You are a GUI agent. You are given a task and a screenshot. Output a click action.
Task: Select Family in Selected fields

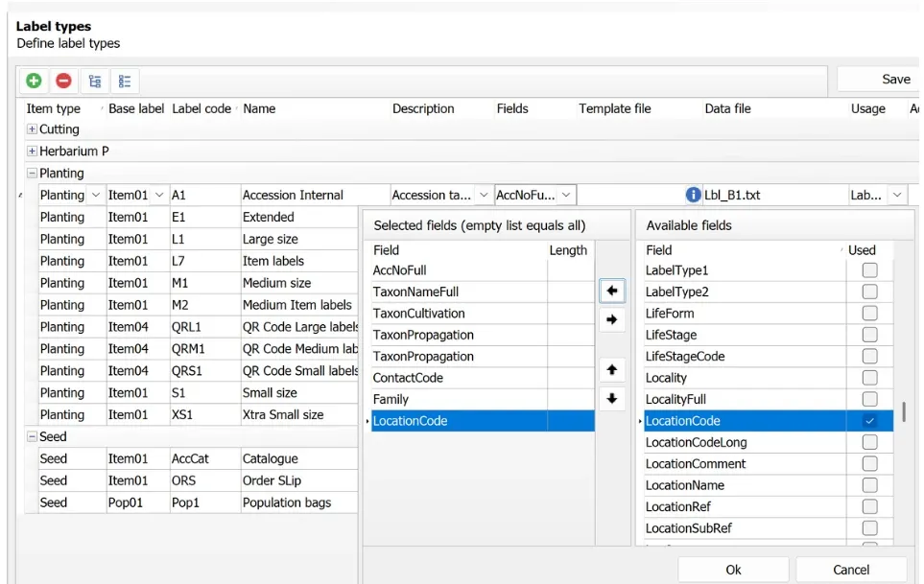click(483, 399)
